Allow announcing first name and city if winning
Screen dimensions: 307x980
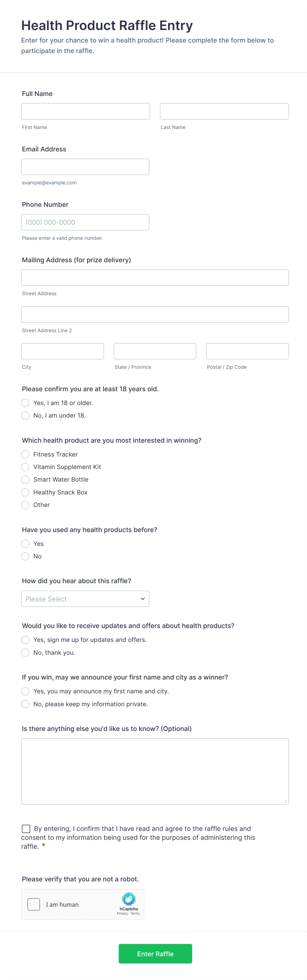pyautogui.click(x=25, y=691)
